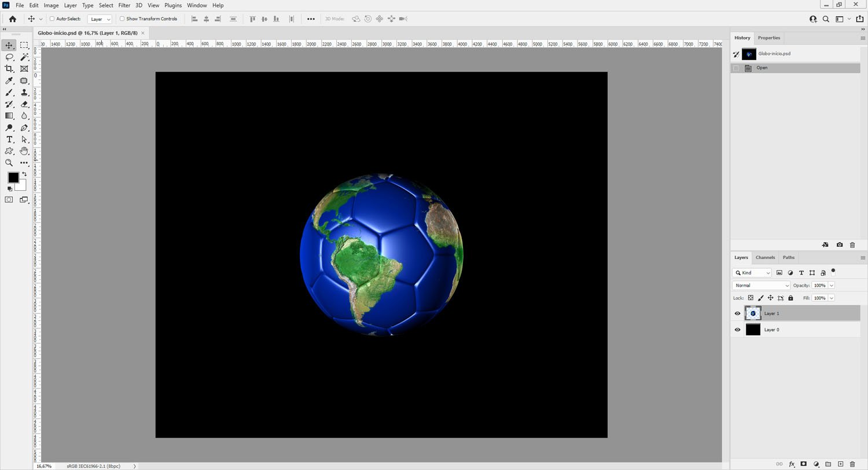Open the Share icon top right

pyautogui.click(x=859, y=19)
